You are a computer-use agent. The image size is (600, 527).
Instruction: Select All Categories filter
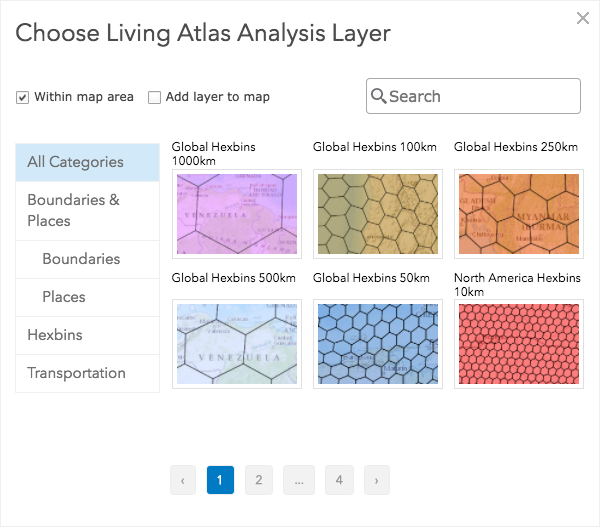click(x=87, y=162)
